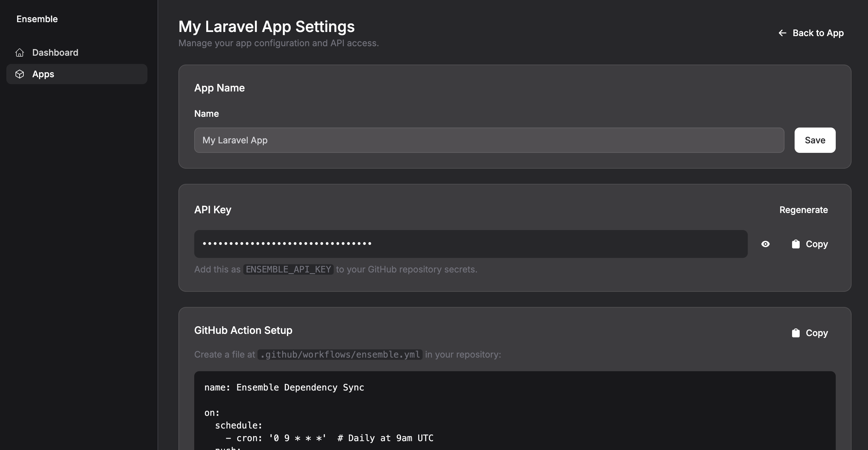Select the masked API key text field
Image resolution: width=868 pixels, height=450 pixels.
tap(471, 244)
